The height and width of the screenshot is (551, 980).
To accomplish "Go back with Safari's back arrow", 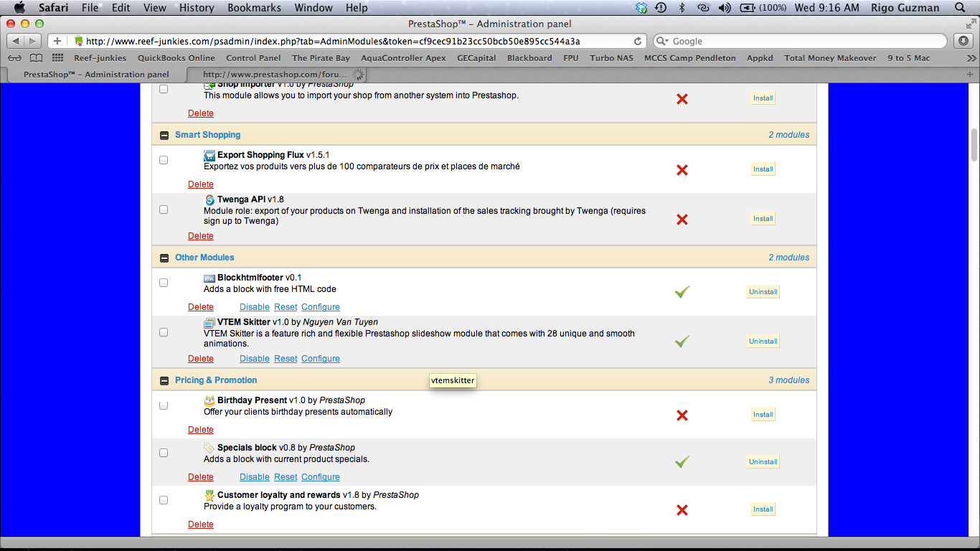I will coord(15,41).
